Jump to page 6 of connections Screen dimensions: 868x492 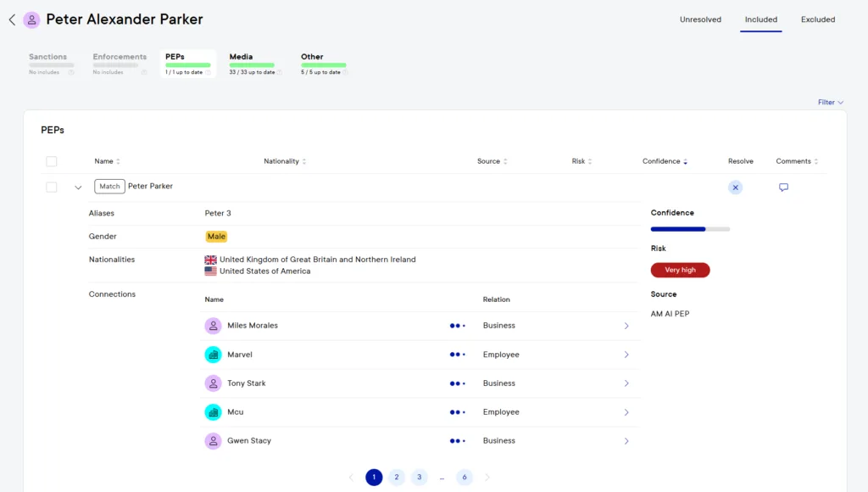(x=465, y=478)
